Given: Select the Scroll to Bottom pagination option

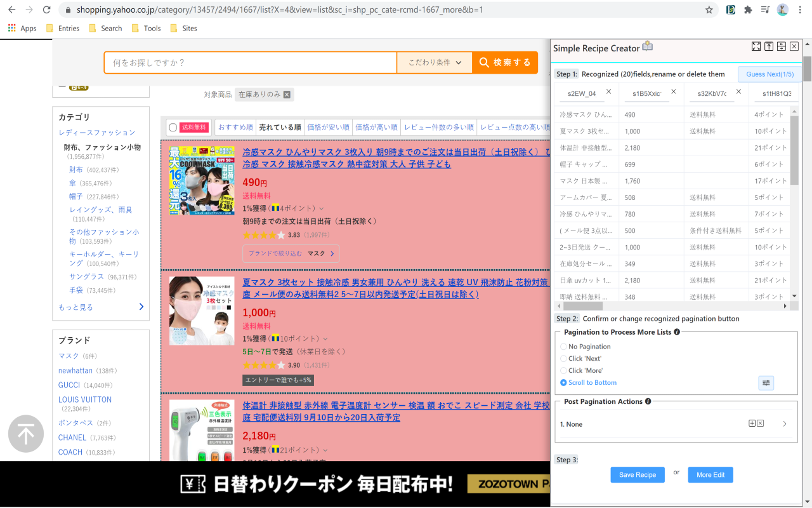Looking at the screenshot, I should (x=563, y=382).
